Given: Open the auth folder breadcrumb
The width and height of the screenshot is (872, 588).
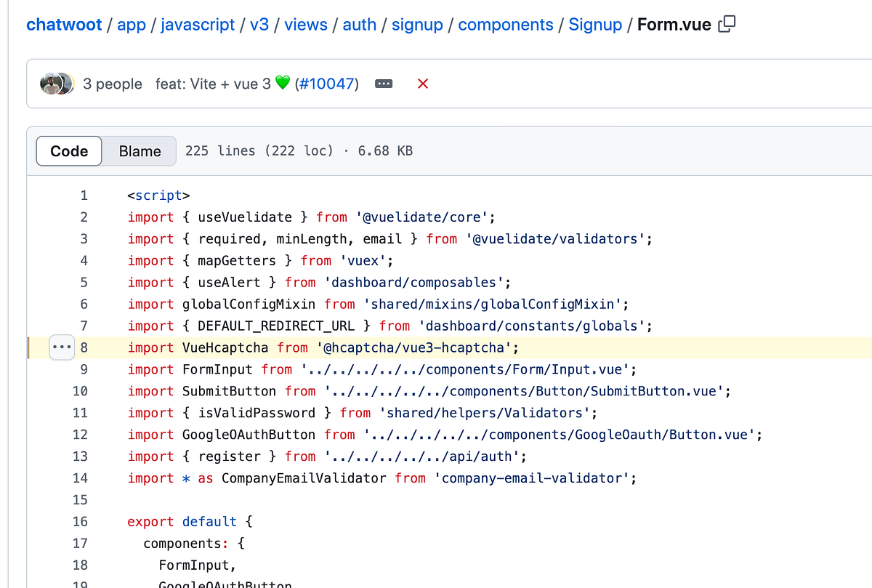Looking at the screenshot, I should (359, 24).
